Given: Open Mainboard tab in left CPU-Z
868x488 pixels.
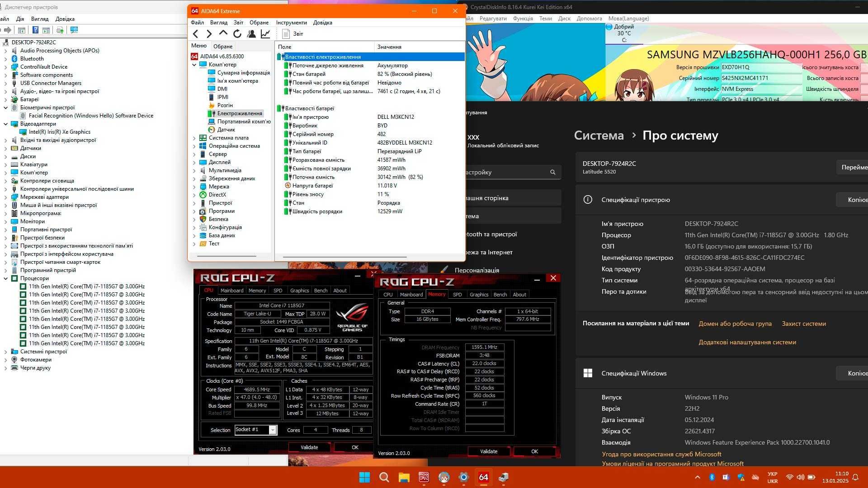Looking at the screenshot, I should tap(232, 291).
